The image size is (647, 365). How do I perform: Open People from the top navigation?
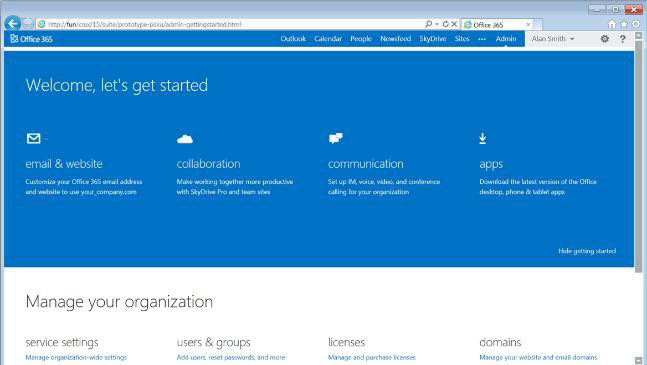[361, 39]
